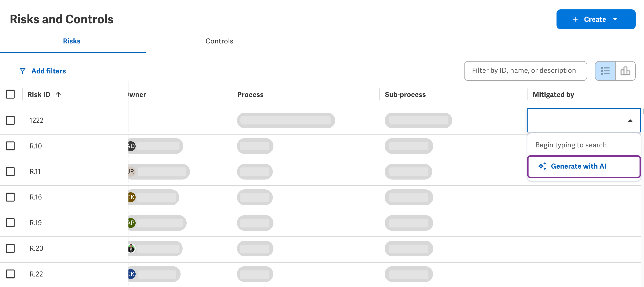The image size is (644, 287).
Task: Tick the select-all checkbox in header
Action: pyautogui.click(x=10, y=94)
